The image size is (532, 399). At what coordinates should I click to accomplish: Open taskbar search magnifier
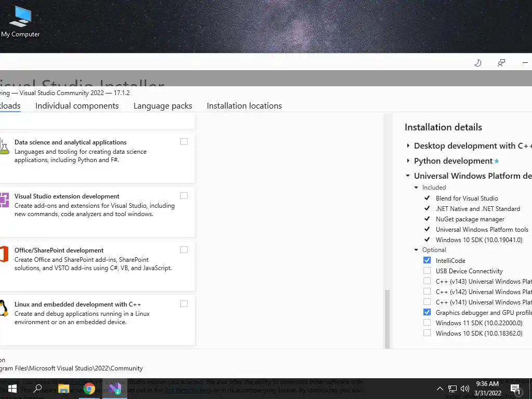(37, 389)
